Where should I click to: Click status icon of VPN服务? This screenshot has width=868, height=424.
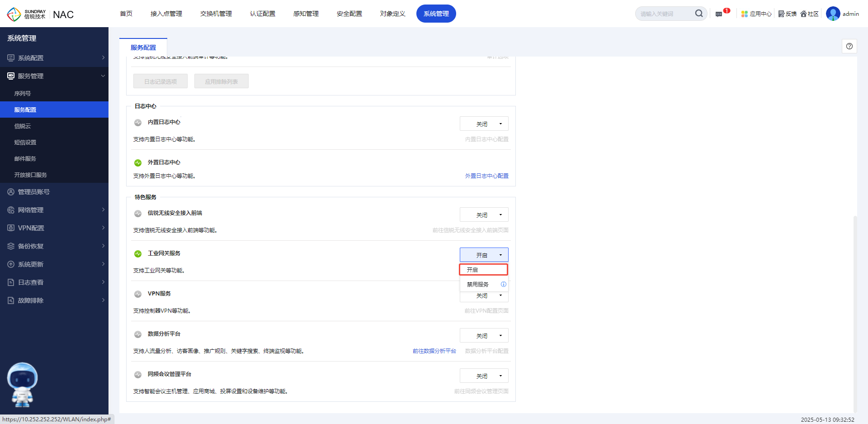[138, 294]
